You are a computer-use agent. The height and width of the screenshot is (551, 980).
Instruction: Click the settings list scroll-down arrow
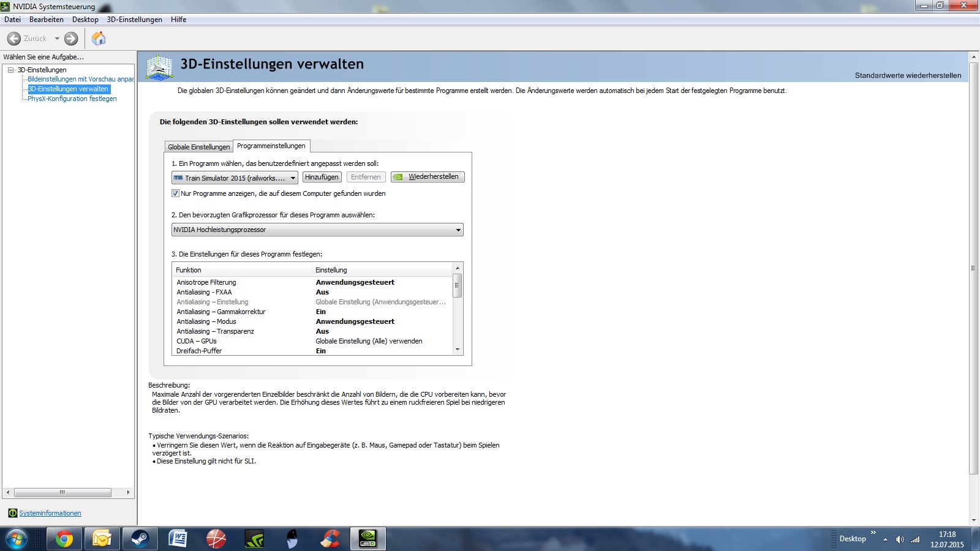pyautogui.click(x=457, y=350)
